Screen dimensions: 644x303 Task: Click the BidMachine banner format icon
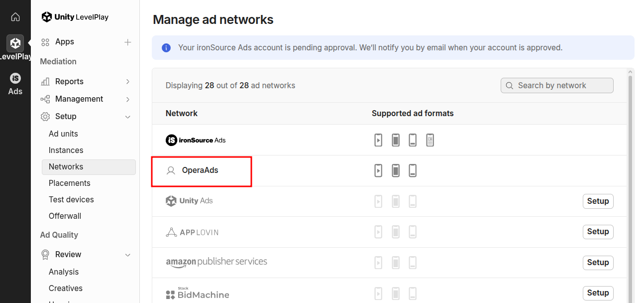[413, 293]
